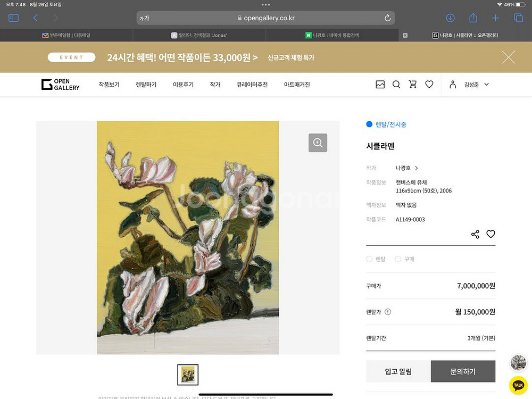Click the artwork code A1149-0003

(410, 220)
